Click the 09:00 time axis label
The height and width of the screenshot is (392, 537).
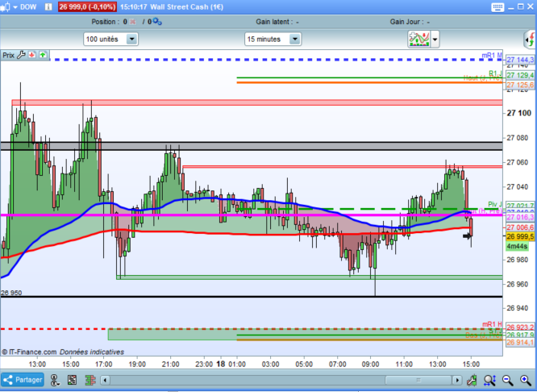(371, 365)
